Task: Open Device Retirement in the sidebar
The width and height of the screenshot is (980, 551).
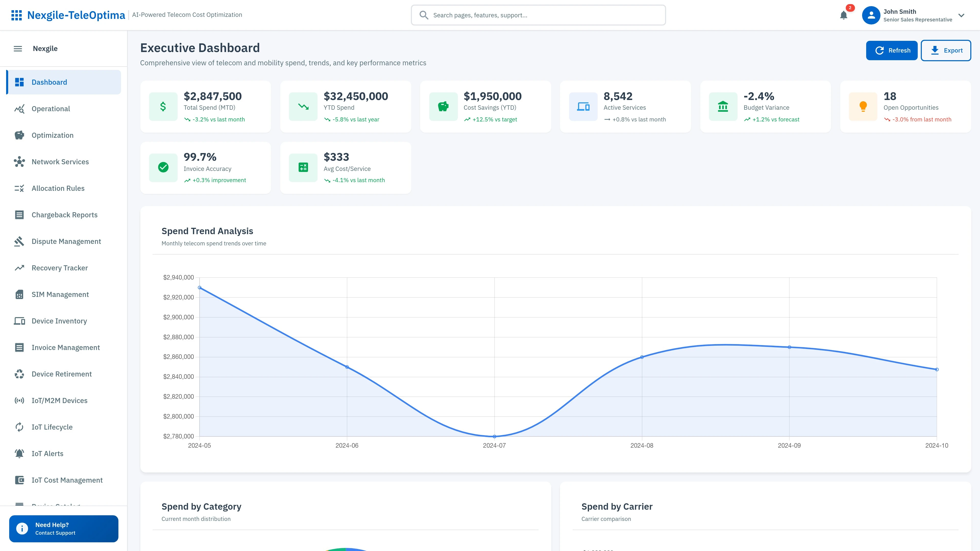Action: [62, 374]
